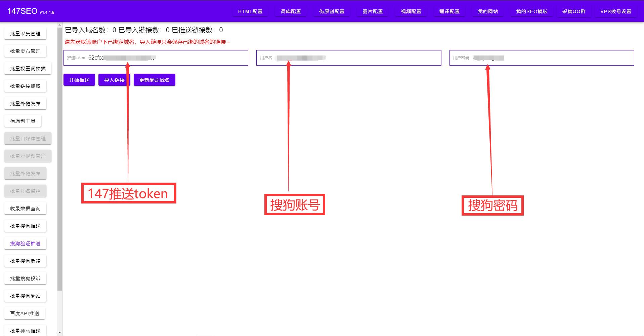Focus the 推送token input field
Image resolution: width=644 pixels, height=336 pixels.
point(156,58)
